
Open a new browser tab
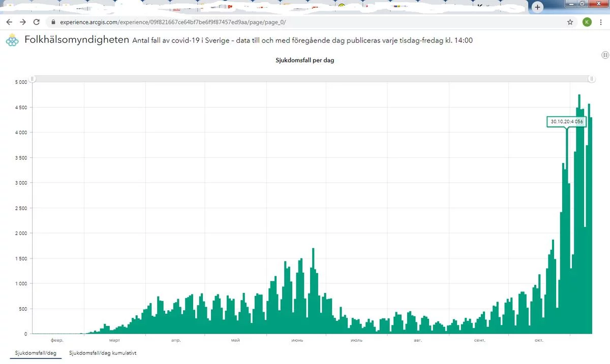537,7
